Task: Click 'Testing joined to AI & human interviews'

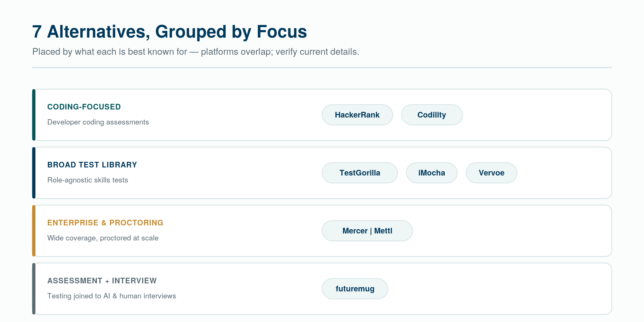Action: pyautogui.click(x=112, y=296)
